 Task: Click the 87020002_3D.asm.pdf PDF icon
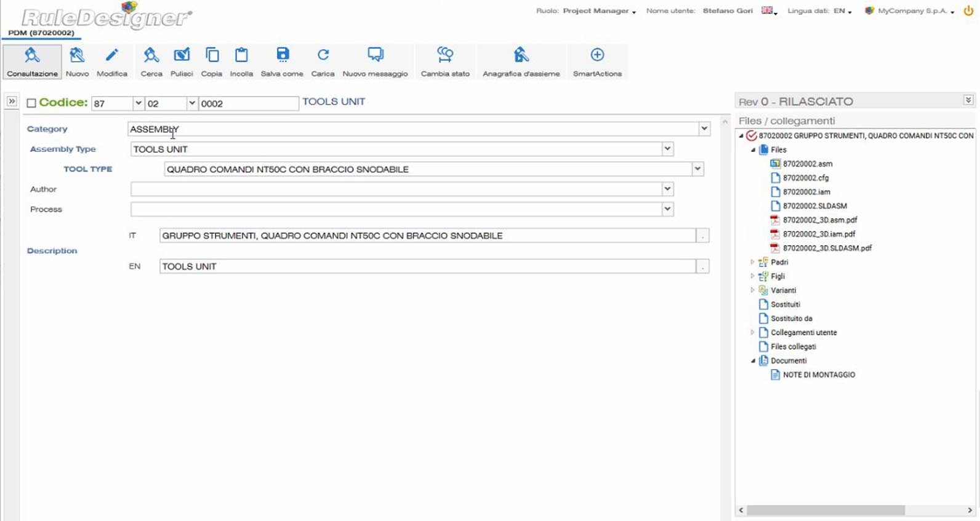click(x=776, y=220)
